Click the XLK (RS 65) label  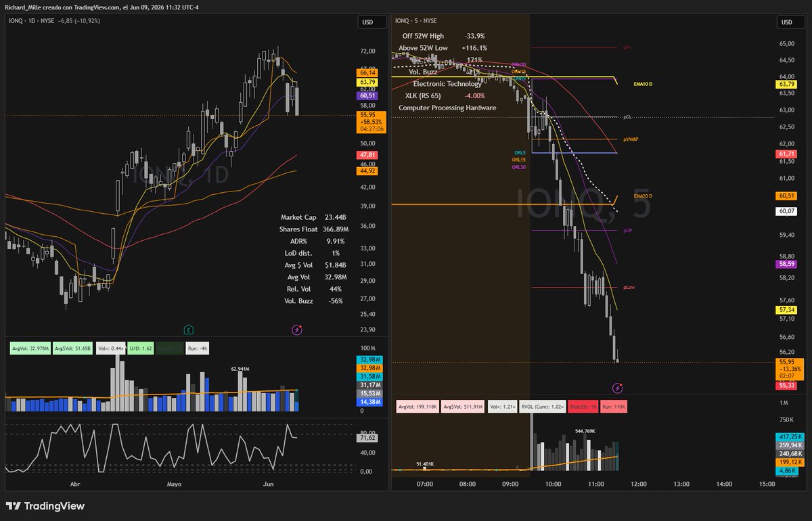pyautogui.click(x=422, y=95)
